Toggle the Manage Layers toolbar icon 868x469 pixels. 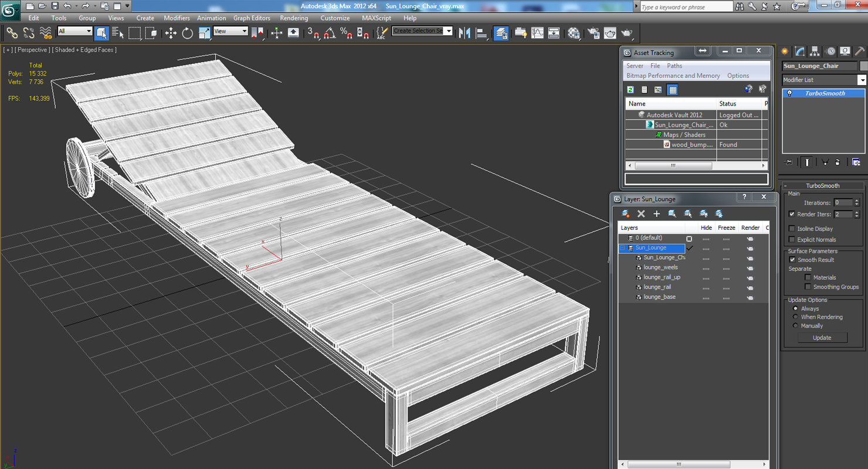(x=501, y=33)
